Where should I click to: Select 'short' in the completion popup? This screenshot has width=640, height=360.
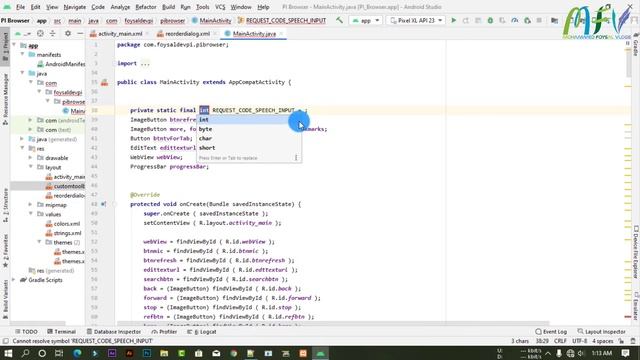[x=249, y=148]
